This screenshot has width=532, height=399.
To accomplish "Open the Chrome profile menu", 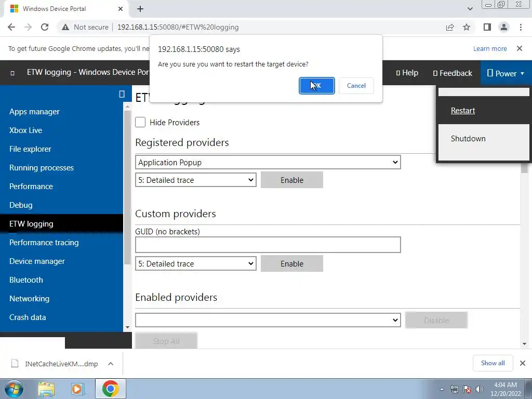I will click(504, 27).
